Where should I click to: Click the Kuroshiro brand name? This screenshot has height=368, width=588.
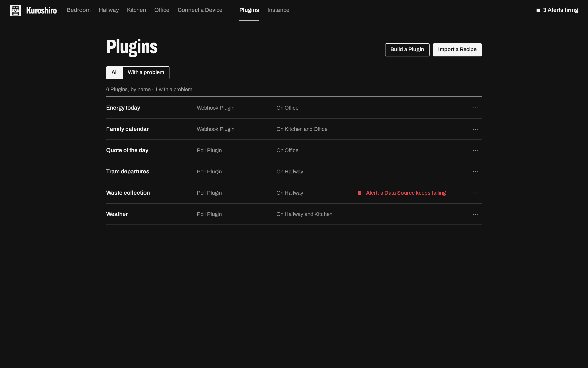click(x=41, y=10)
